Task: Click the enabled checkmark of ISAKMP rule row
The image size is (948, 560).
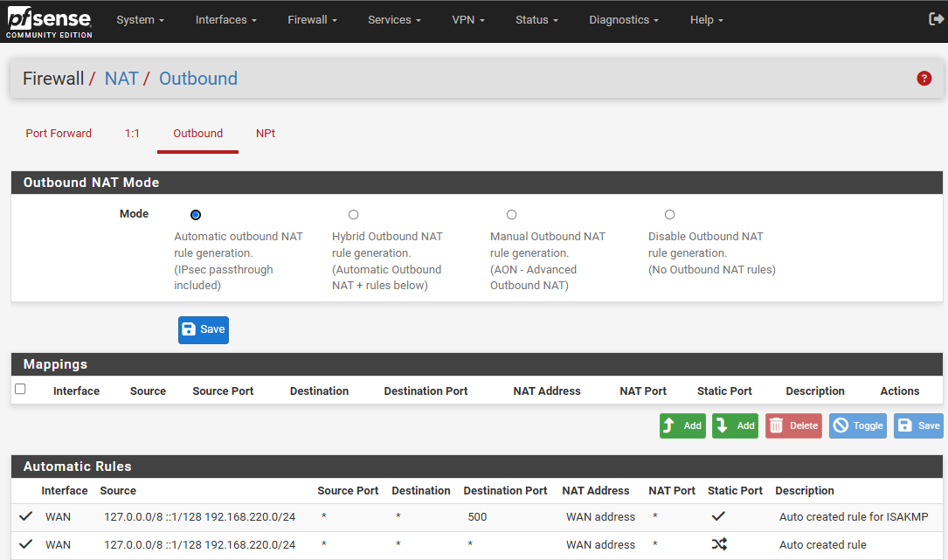Action: click(25, 516)
